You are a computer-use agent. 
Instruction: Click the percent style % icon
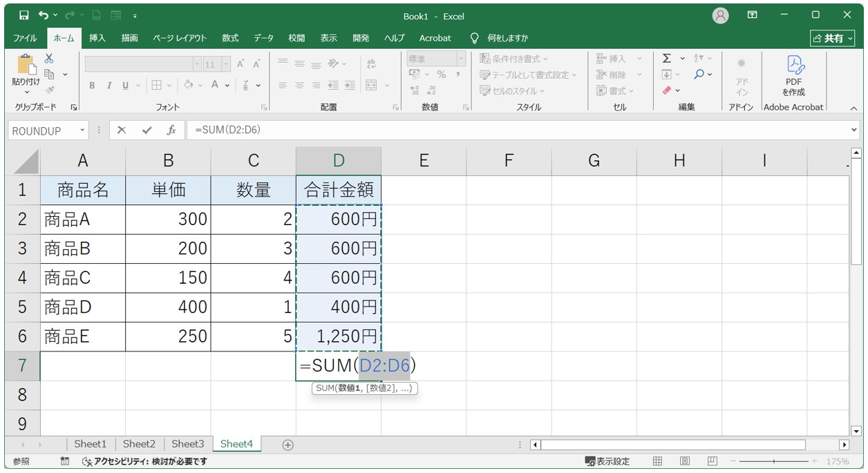coord(442,74)
